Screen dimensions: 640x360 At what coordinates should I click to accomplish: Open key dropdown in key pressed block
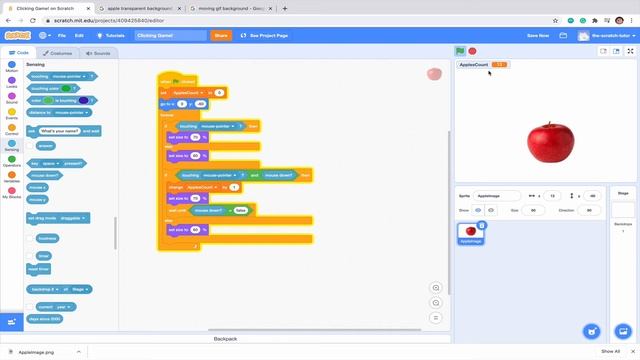(x=51, y=164)
